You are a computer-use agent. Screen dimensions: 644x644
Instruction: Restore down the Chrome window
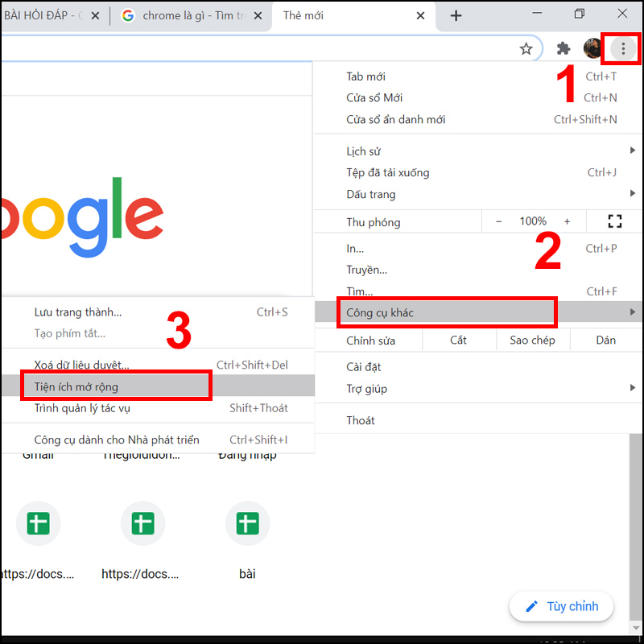point(579,14)
